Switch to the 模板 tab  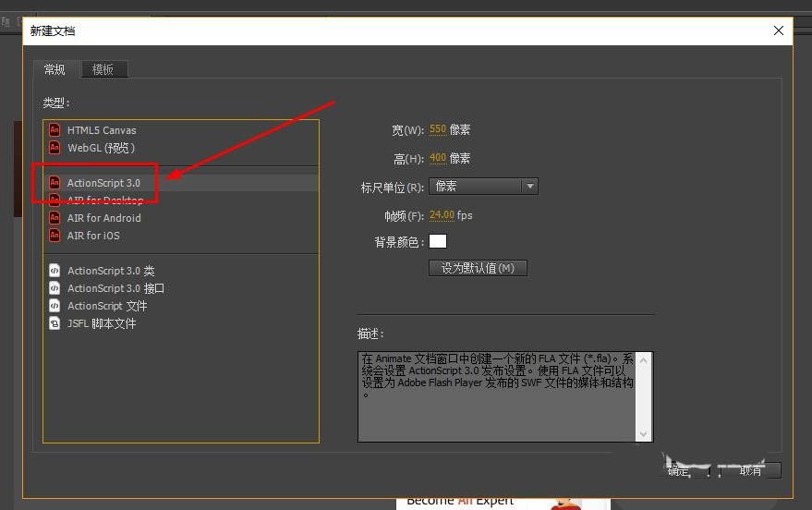point(103,69)
